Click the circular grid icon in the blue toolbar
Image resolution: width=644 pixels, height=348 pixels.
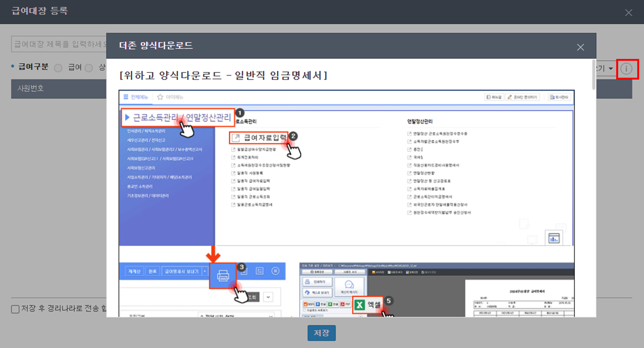pyautogui.click(x=275, y=271)
